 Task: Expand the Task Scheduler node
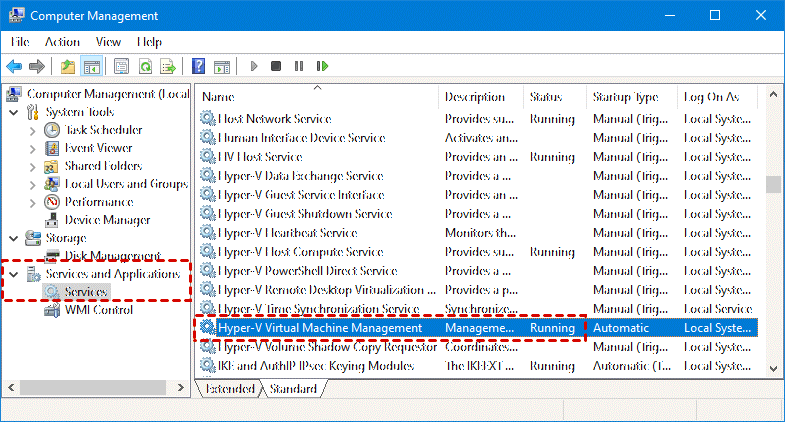coord(33,131)
